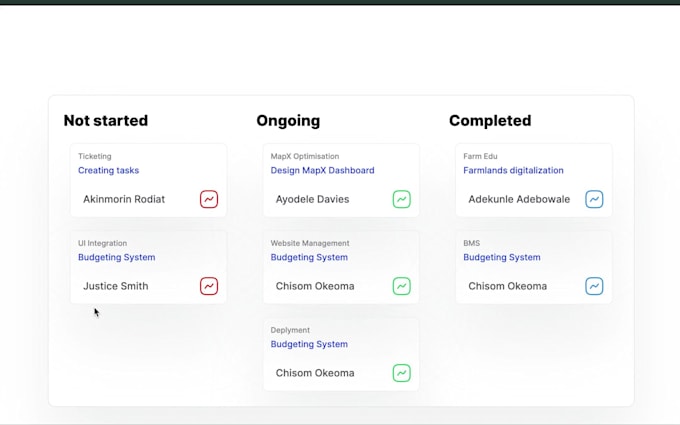Open Budgeting System link under Deplyment

click(309, 345)
